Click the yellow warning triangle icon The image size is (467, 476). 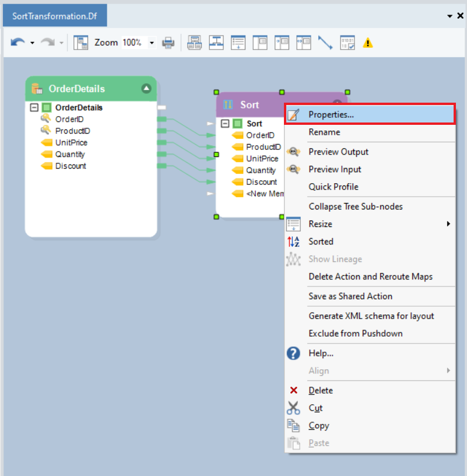(x=368, y=43)
